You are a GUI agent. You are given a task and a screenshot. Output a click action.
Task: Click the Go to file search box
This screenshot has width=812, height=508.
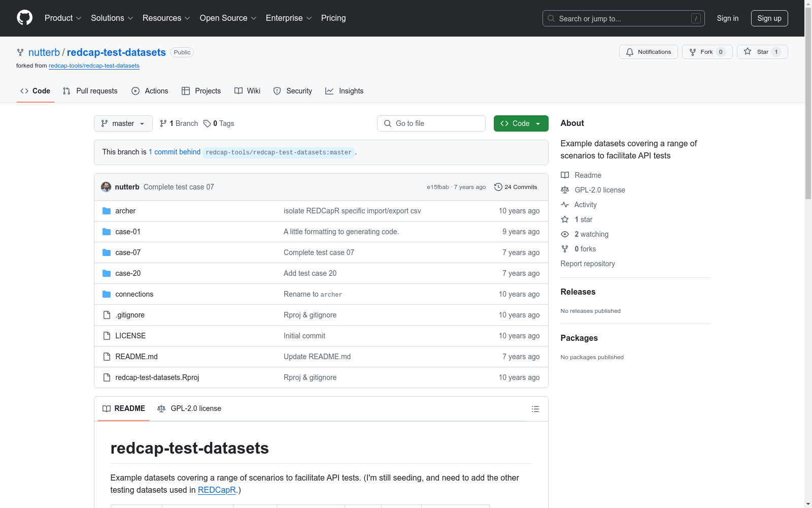(431, 123)
